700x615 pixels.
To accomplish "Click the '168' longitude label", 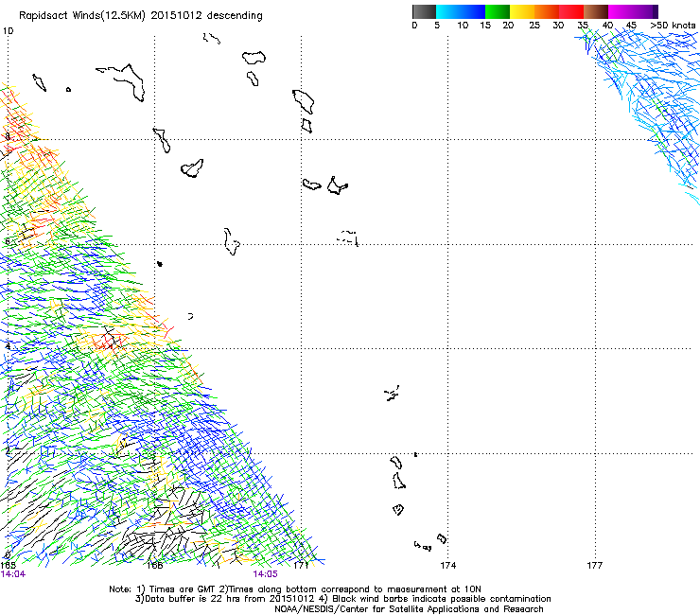I will (154, 566).
